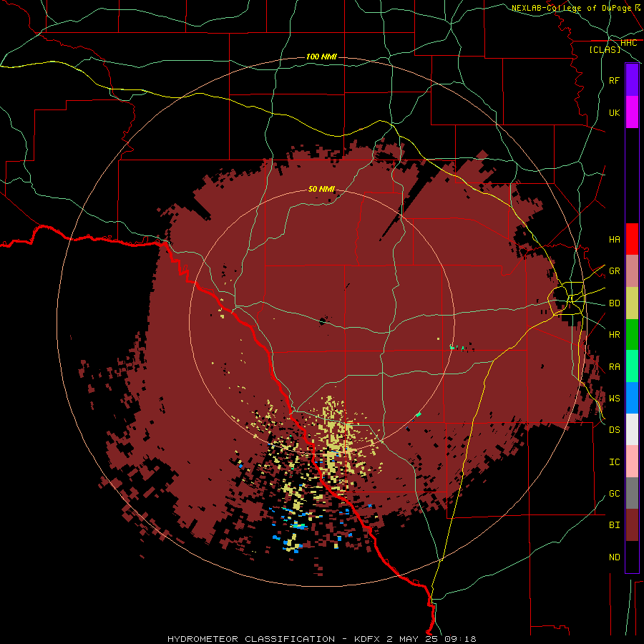This screenshot has height=644, width=644.
Task: Click the RA legend label
Action: (615, 367)
